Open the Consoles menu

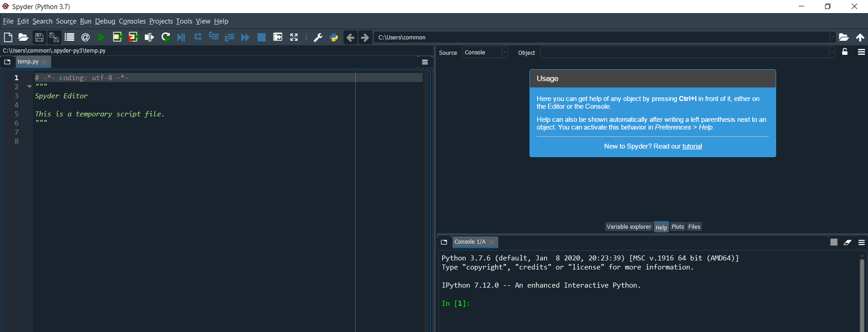[132, 21]
